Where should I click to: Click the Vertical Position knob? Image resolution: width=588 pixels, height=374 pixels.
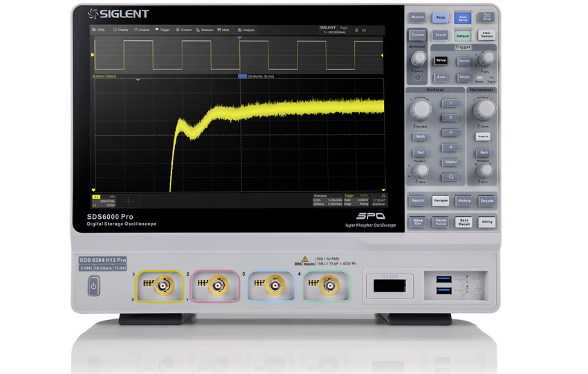[421, 170]
